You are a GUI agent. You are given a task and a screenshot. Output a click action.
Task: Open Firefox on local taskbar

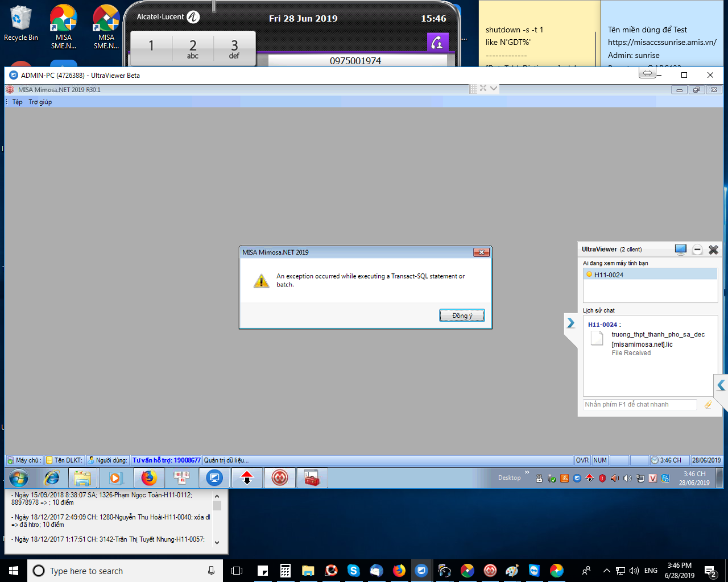(399, 571)
